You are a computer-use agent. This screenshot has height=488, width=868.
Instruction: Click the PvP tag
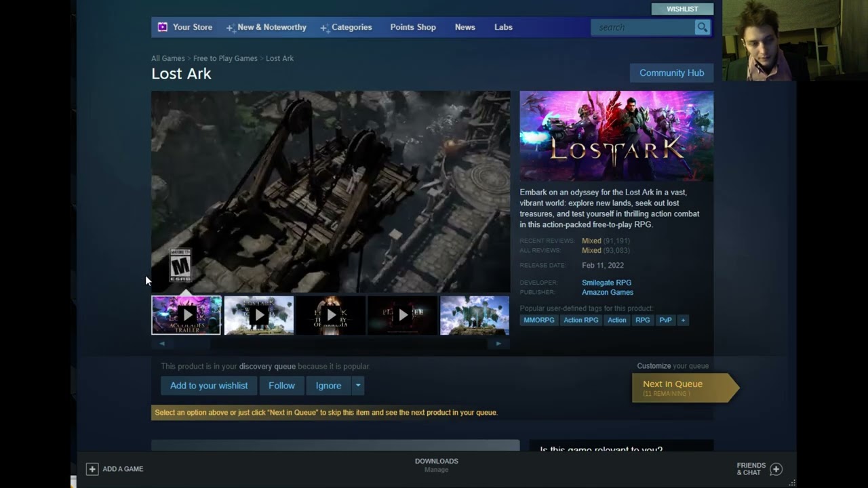point(665,320)
